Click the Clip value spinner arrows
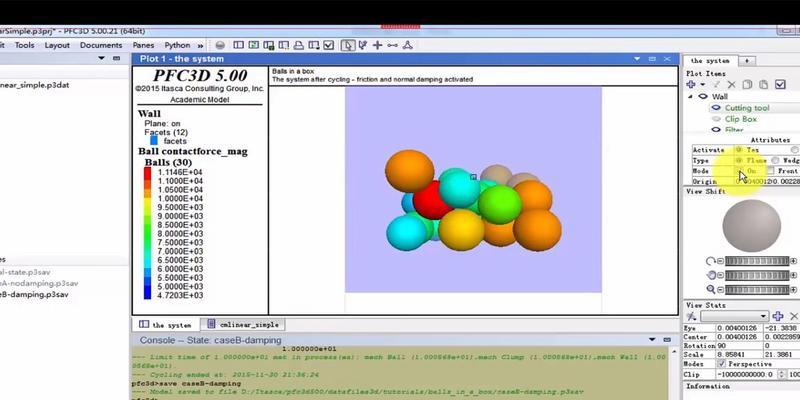 [782, 374]
